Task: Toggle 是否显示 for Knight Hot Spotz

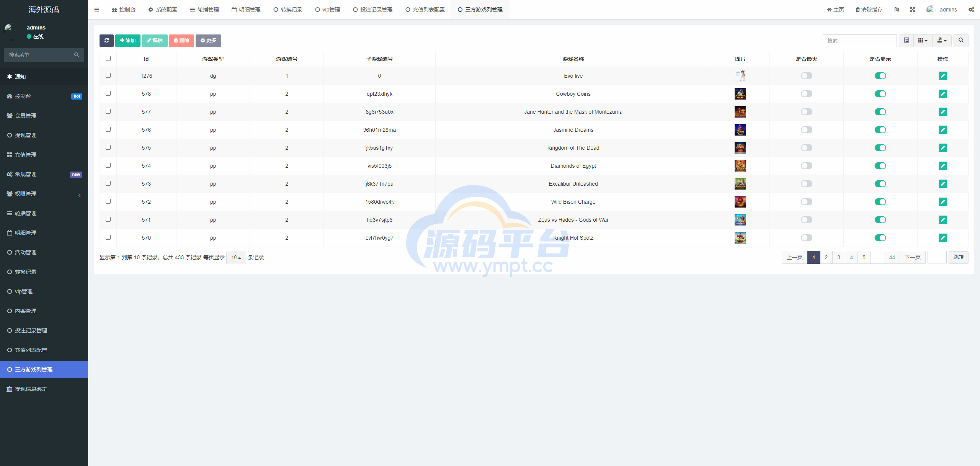Action: coord(880,238)
